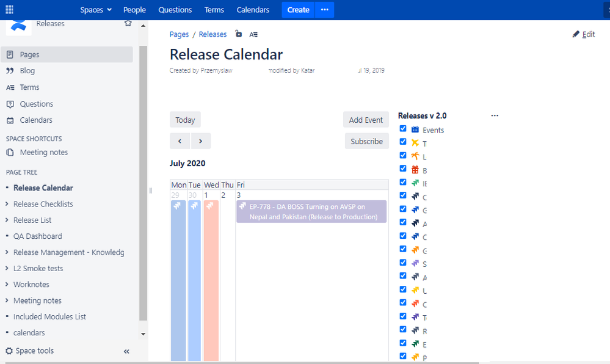Collapse the sidebar with double-chevron icon
Screen dimensions: 610x364
tap(126, 351)
